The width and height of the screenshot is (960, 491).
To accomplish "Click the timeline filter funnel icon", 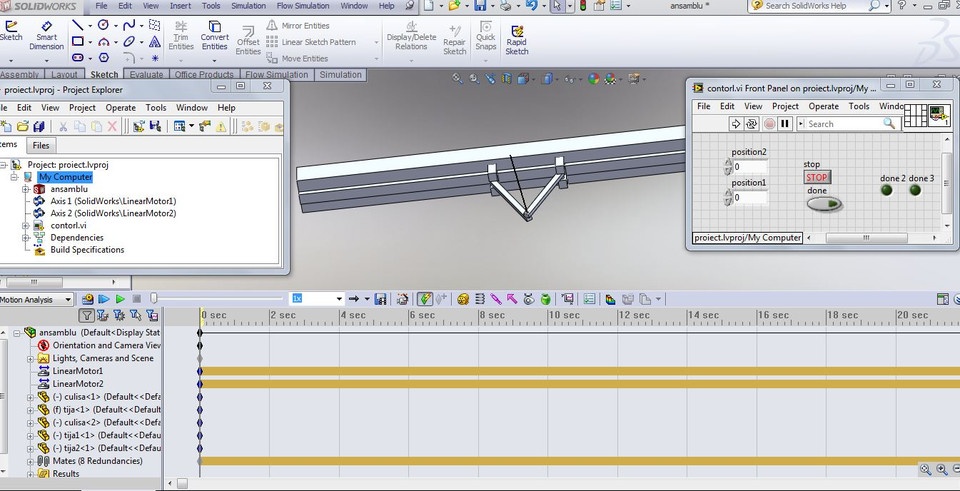I will 87,315.
